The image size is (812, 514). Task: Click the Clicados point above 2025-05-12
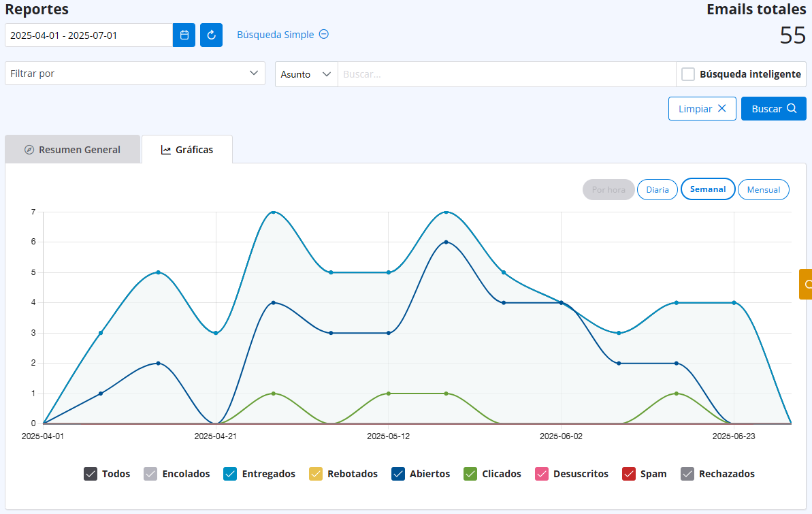click(x=389, y=393)
